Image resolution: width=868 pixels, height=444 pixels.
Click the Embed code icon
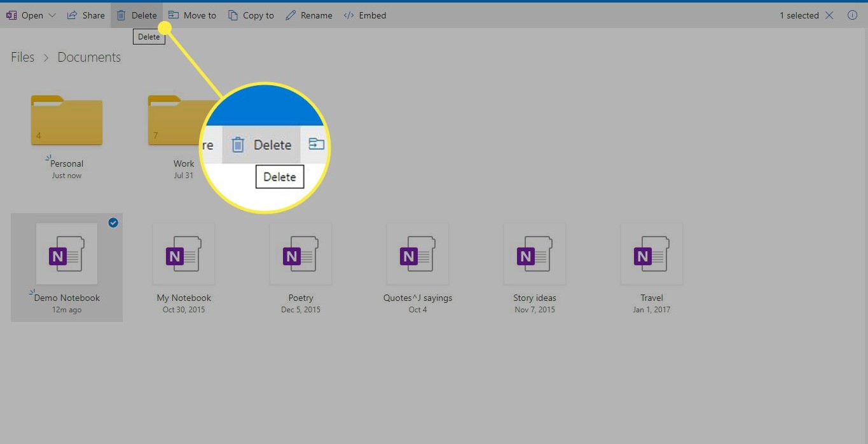(x=348, y=15)
